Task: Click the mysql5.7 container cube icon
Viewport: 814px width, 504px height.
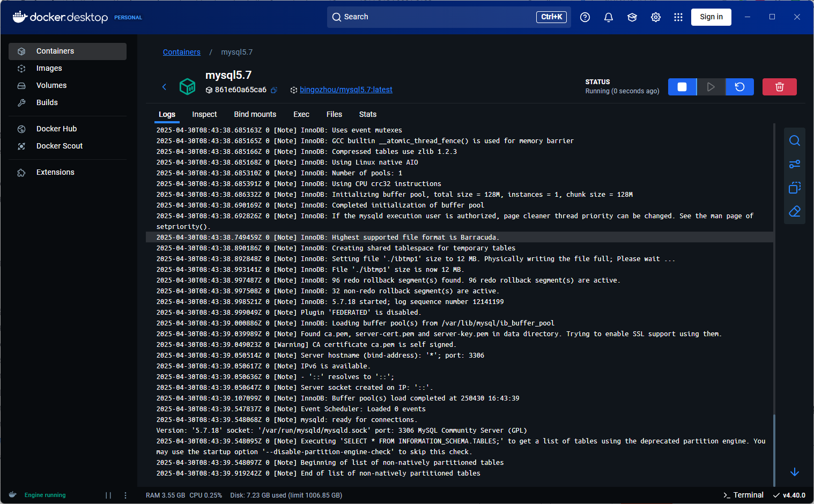Action: [187, 86]
